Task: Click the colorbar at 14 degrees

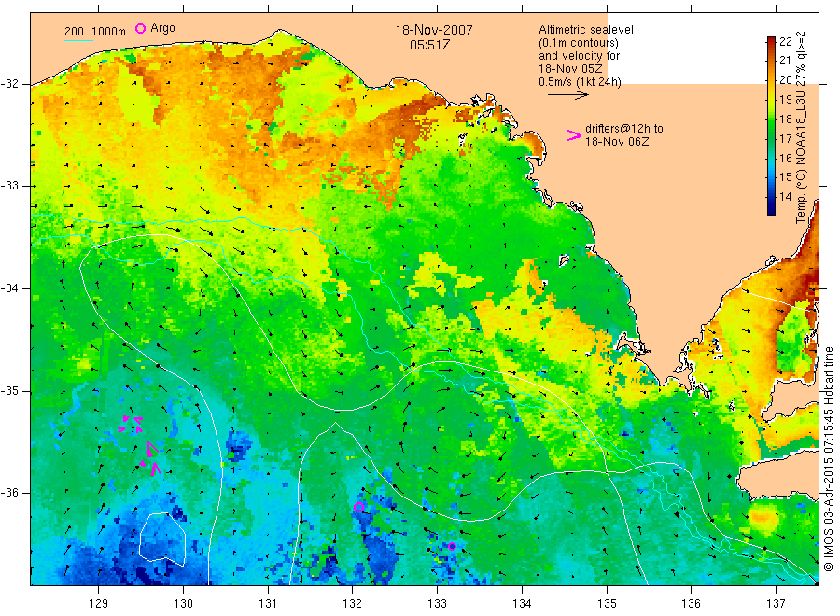Action: [x=772, y=197]
